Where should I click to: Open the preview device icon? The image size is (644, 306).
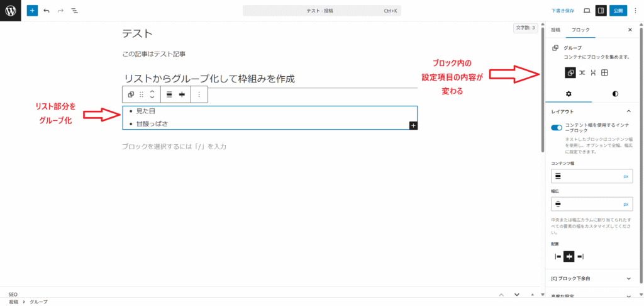click(x=587, y=11)
